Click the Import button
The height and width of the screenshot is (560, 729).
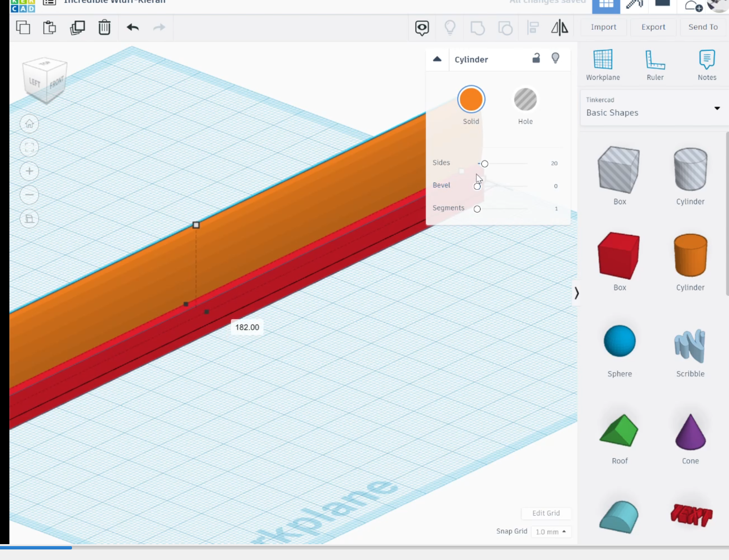(x=604, y=27)
